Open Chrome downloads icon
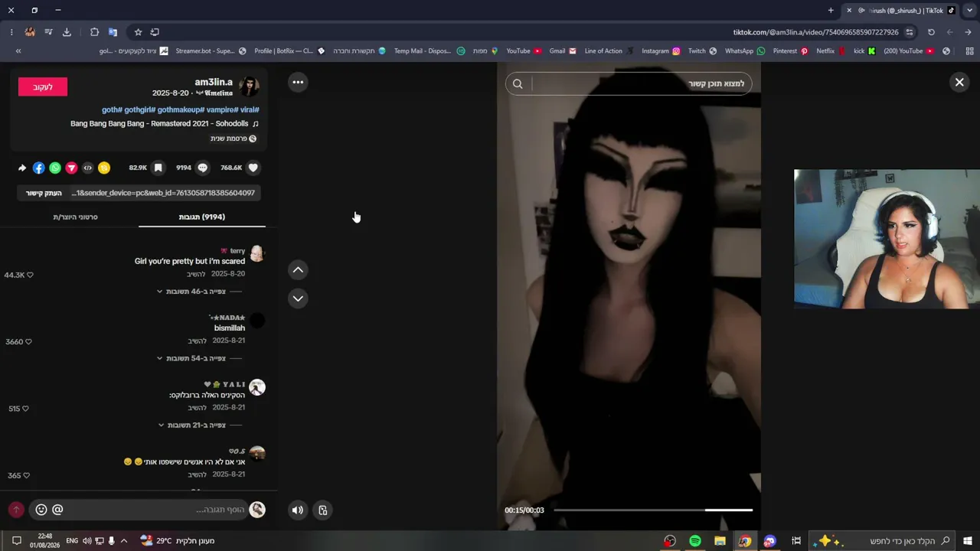Viewport: 980px width, 551px height. coord(67,32)
